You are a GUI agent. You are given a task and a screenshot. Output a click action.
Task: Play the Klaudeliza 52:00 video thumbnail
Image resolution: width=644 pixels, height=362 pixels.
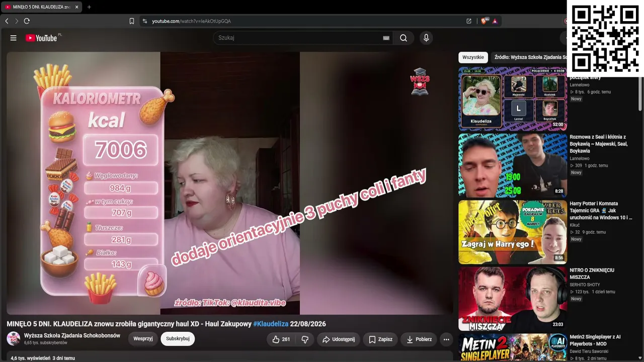[513, 98]
